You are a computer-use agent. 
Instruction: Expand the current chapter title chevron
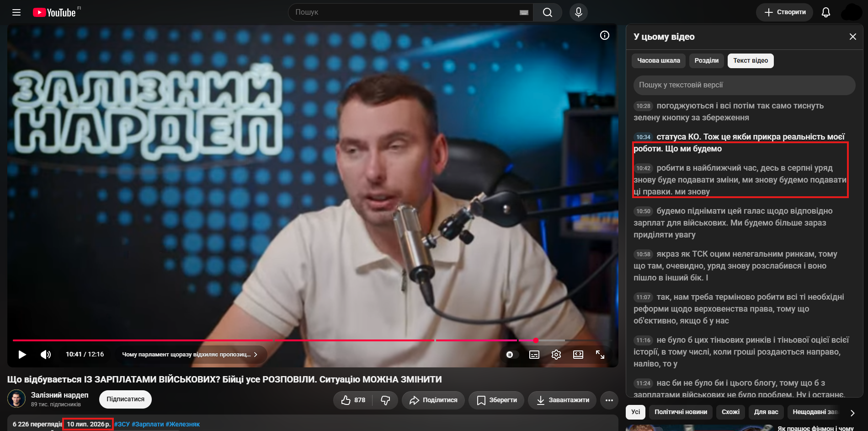256,355
